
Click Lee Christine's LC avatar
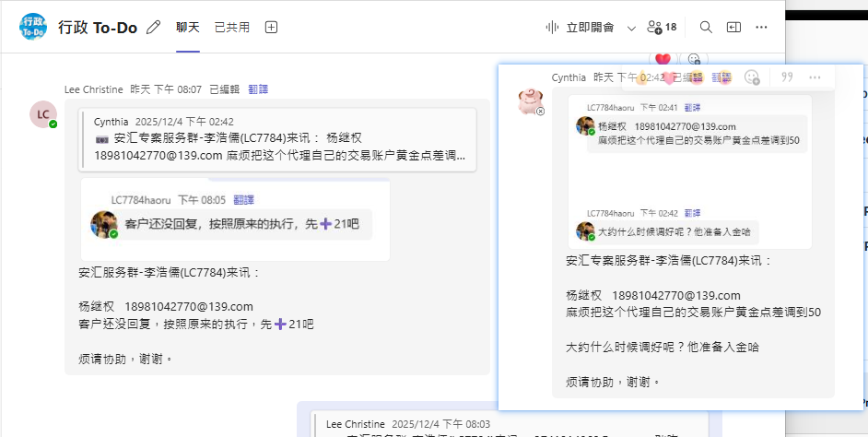pos(43,114)
